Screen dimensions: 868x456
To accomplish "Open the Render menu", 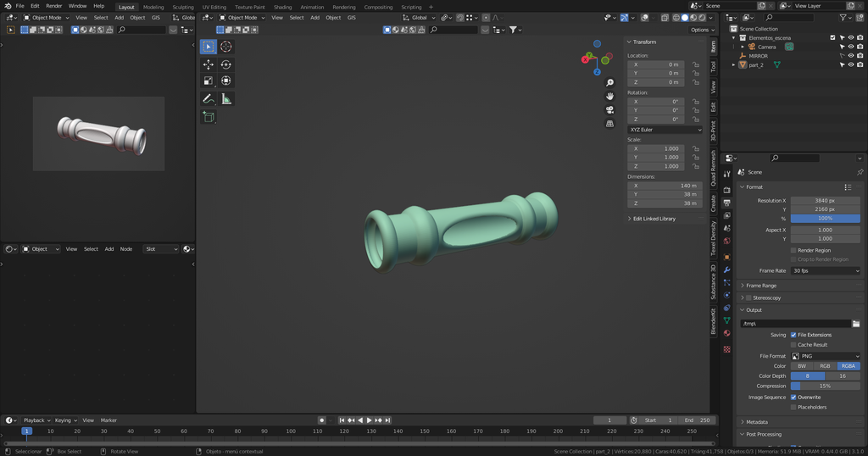I will point(53,6).
